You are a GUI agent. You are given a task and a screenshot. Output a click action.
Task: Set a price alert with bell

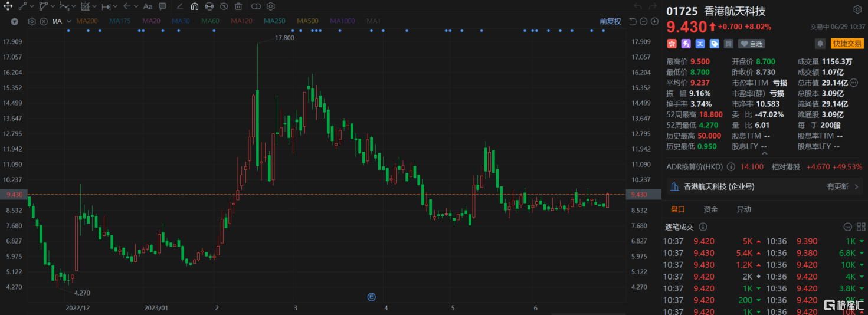pos(820,44)
